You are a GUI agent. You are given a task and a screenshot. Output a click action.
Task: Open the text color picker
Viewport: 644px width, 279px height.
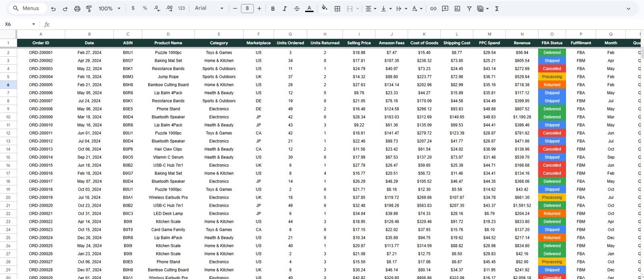click(309, 8)
